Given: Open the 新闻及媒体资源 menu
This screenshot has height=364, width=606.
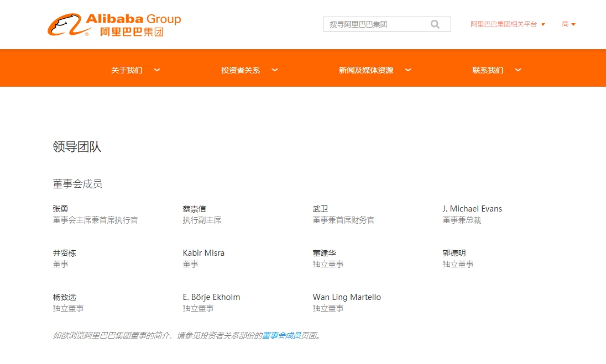Looking at the screenshot, I should click(x=366, y=70).
